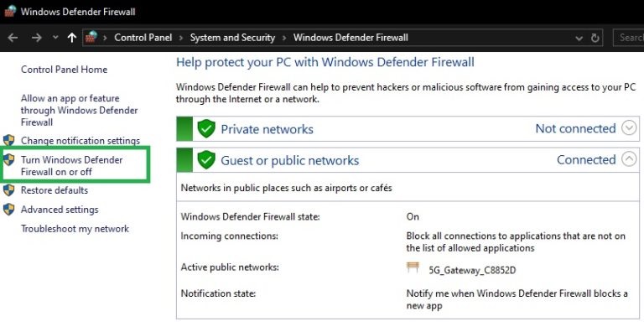Open Control Panel Home

point(64,70)
